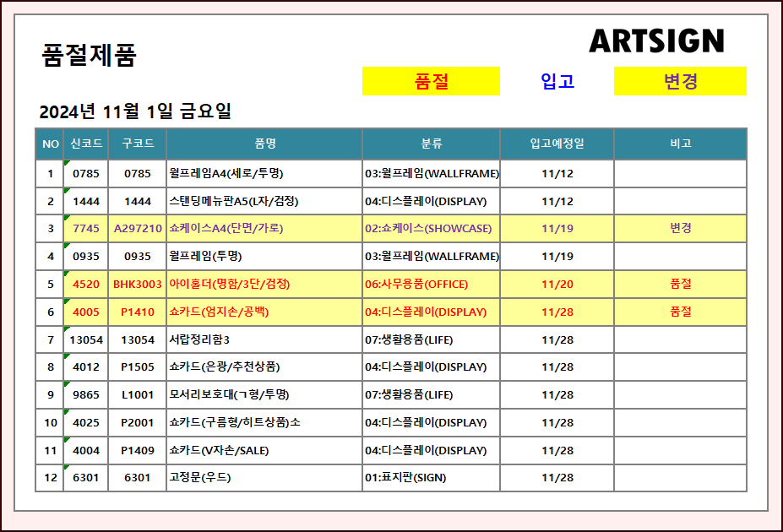Click the yellow 품절 legend box
Screen dimensions: 783x532
431,81
